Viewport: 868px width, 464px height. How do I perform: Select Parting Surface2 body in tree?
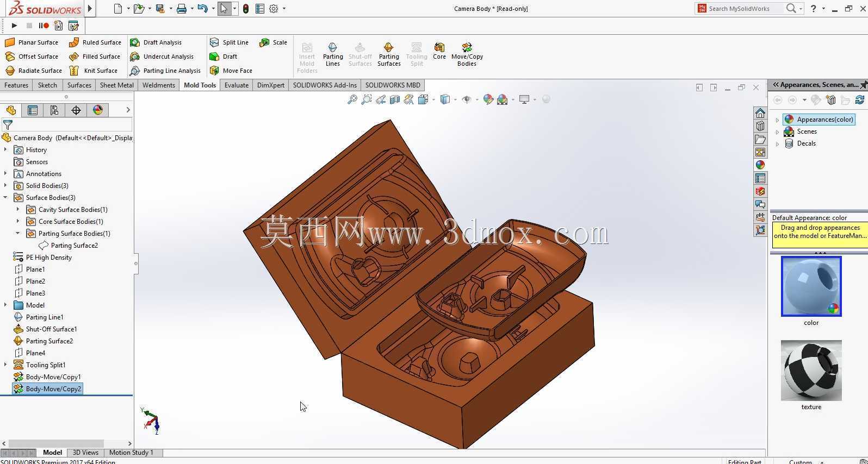point(69,246)
